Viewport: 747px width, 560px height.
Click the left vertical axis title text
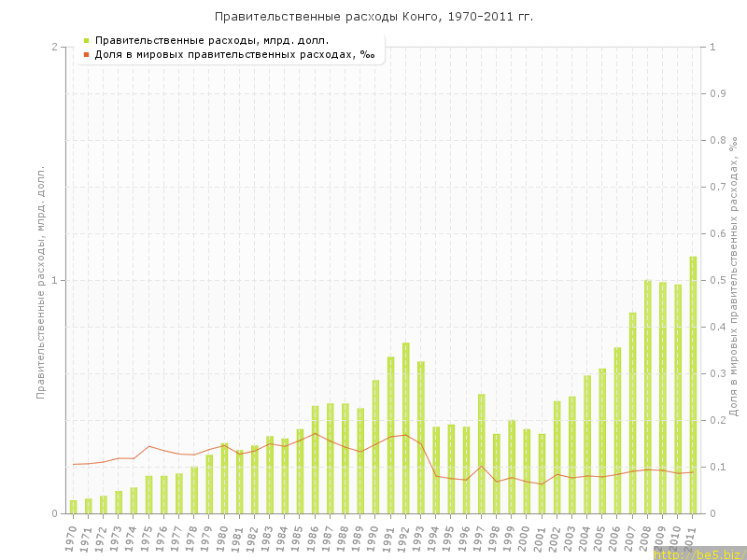click(x=40, y=280)
